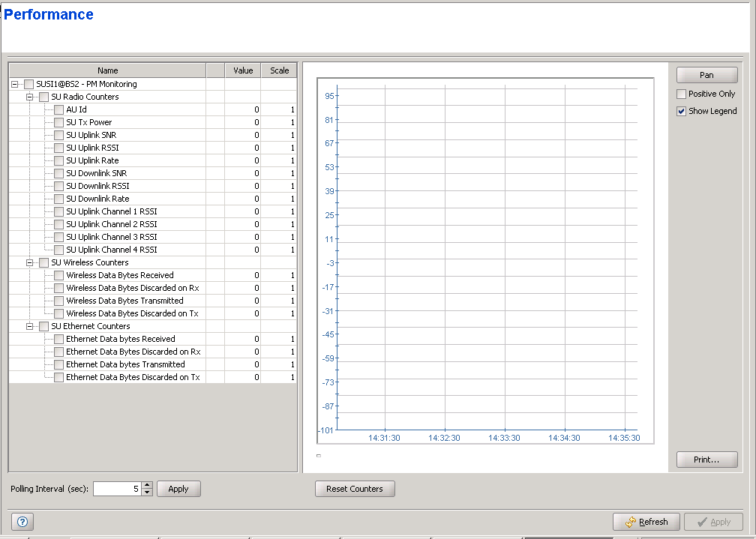
Task: Collapse the SUSI1@BS2 PM Monitoring node
Action: (x=15, y=85)
